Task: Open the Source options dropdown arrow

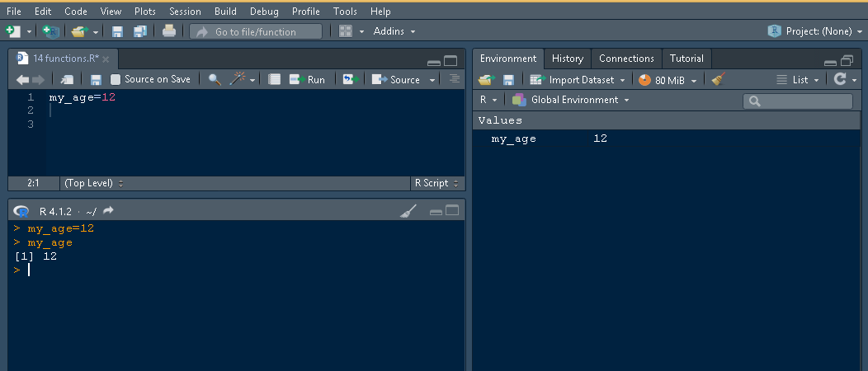Action: 432,80
